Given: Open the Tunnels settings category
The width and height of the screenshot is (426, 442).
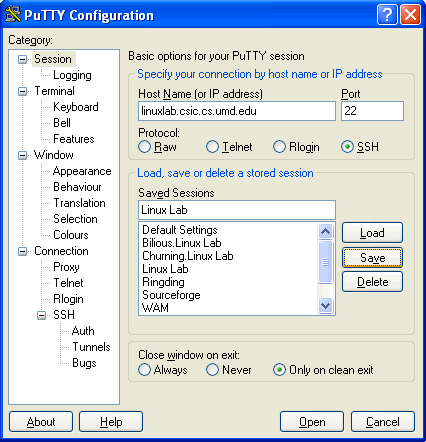Looking at the screenshot, I should pyautogui.click(x=91, y=347).
